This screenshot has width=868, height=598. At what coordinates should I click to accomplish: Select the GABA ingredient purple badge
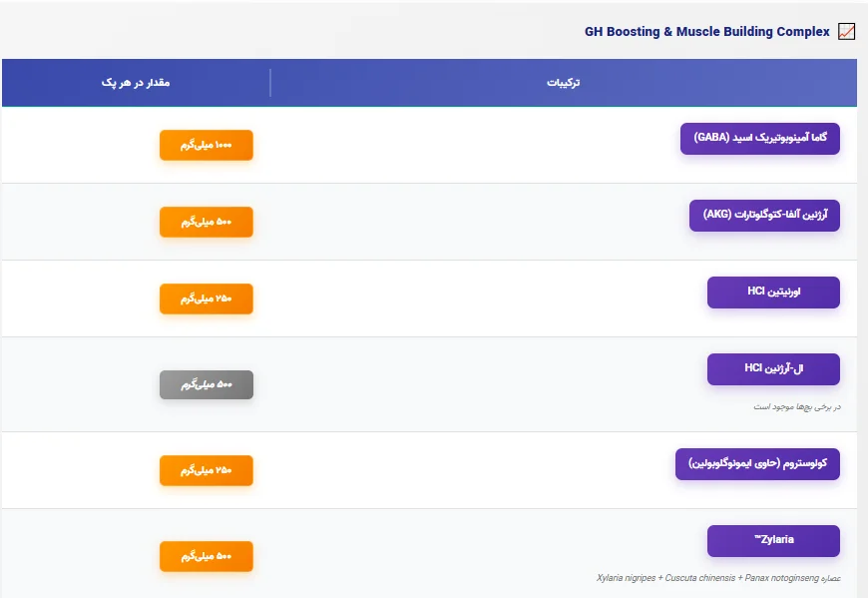[x=760, y=139]
